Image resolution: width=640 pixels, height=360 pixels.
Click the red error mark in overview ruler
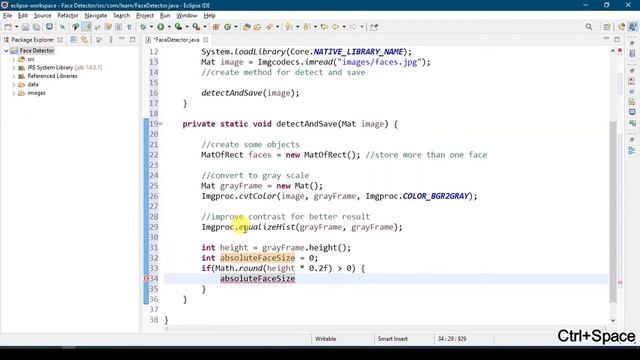pos(620,282)
